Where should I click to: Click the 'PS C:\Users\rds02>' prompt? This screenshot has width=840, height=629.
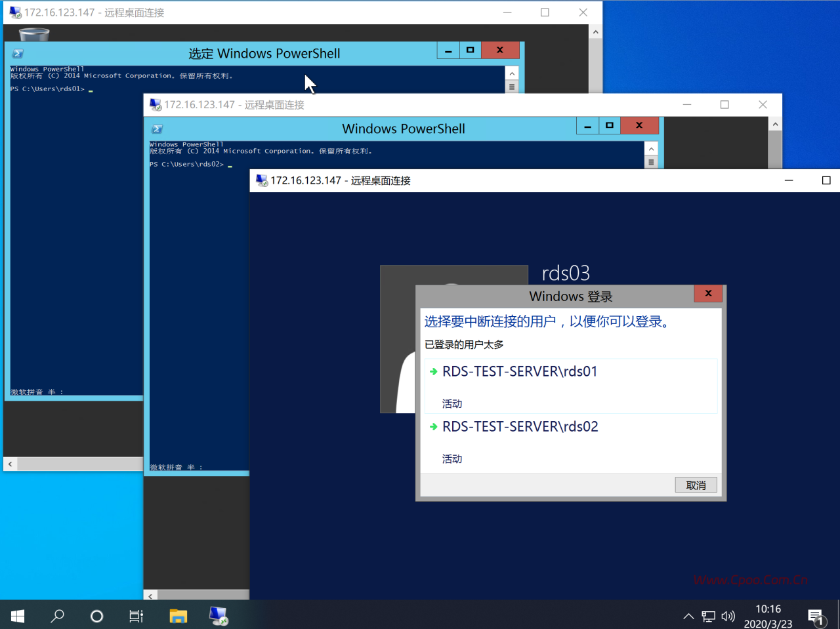point(186,164)
